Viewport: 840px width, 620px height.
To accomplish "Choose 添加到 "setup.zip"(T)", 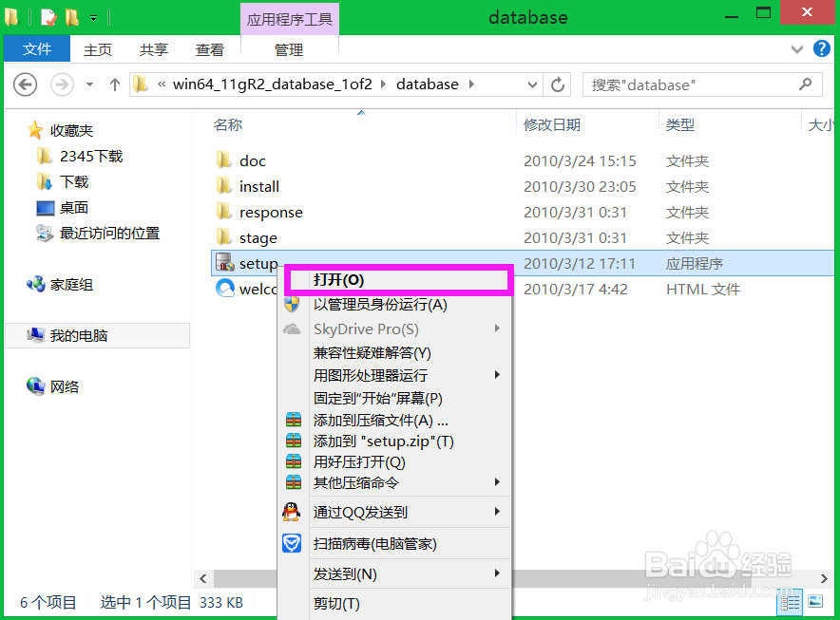I will pyautogui.click(x=394, y=442).
